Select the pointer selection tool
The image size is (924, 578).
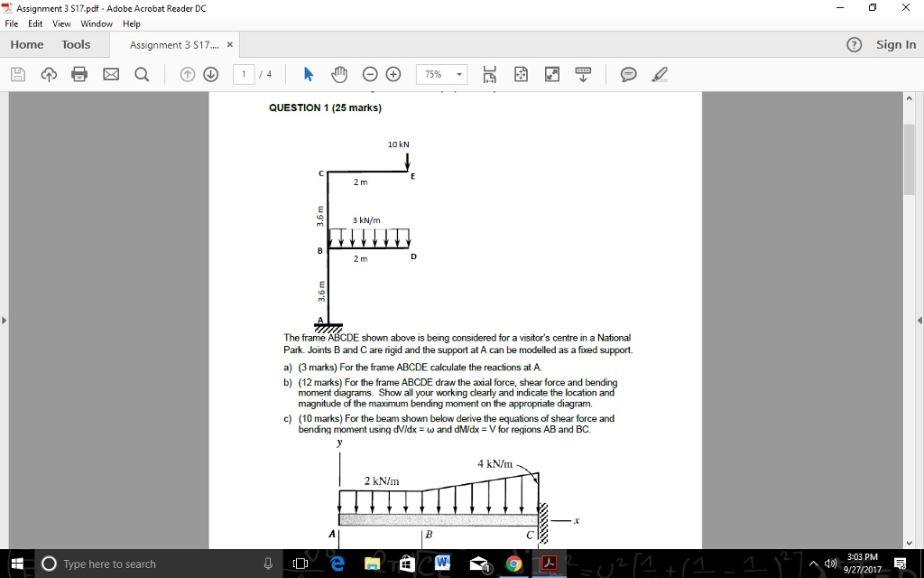(x=307, y=74)
